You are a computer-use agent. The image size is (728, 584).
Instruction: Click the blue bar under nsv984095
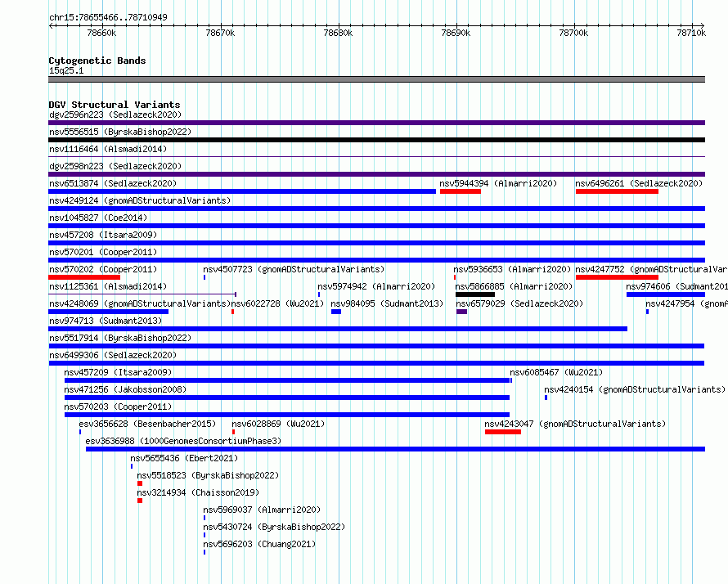coord(336,312)
